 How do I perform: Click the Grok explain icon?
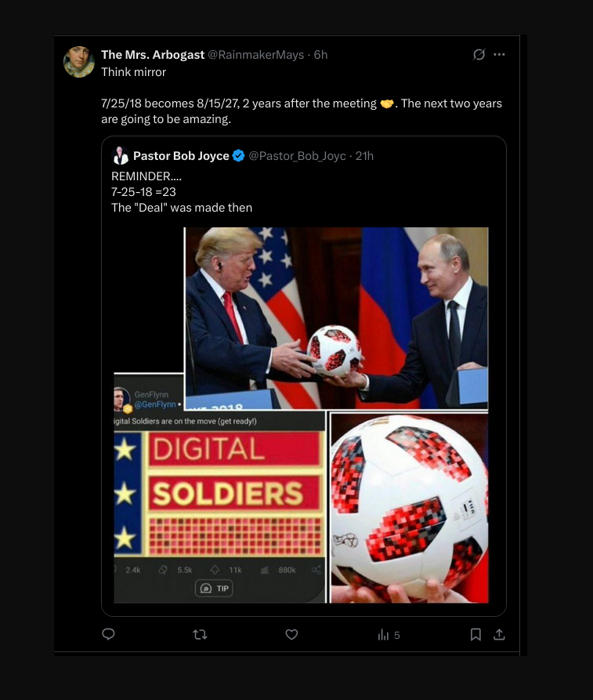click(x=479, y=54)
